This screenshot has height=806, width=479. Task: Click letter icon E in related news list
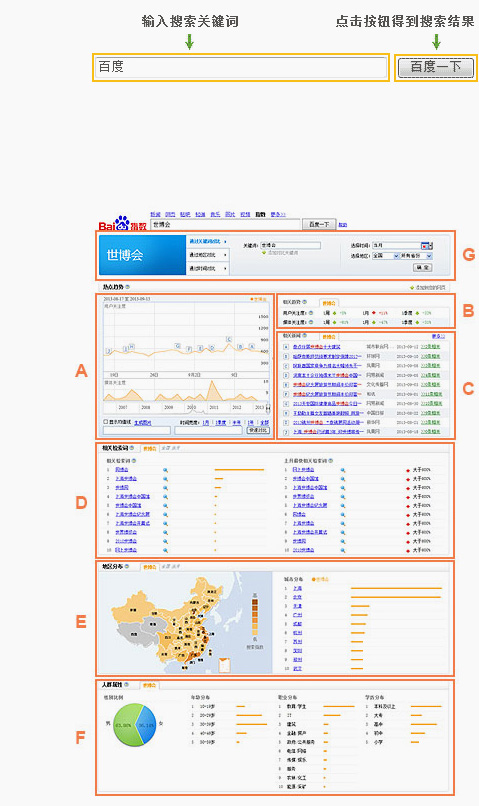pos(286,384)
